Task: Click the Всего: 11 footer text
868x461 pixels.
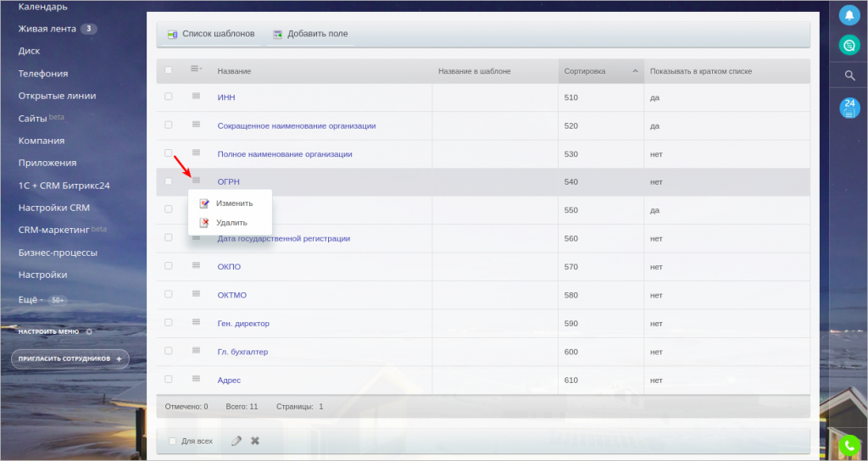Action: (242, 407)
